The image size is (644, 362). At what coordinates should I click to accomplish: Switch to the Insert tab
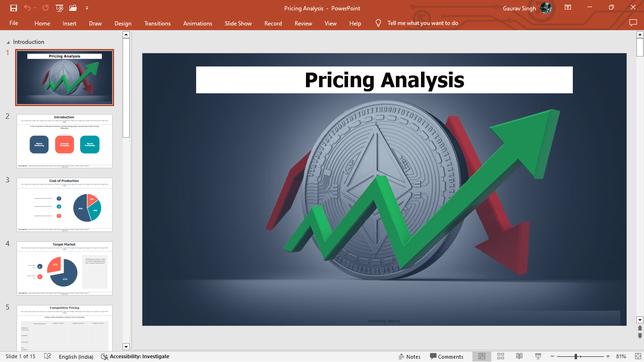(69, 23)
